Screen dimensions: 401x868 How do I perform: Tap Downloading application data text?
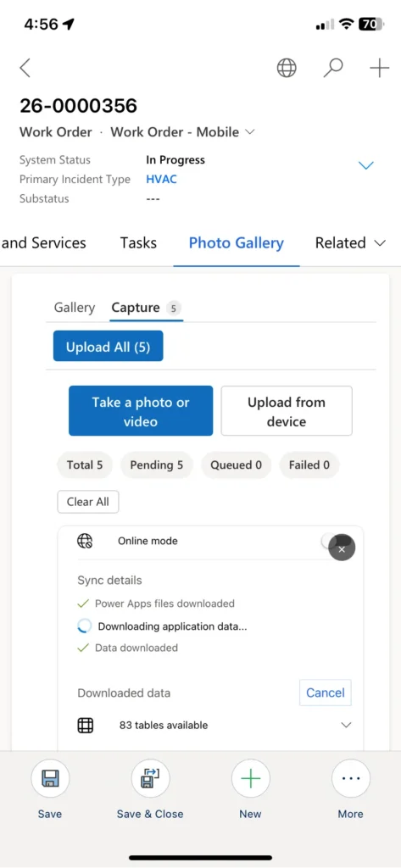[172, 626]
